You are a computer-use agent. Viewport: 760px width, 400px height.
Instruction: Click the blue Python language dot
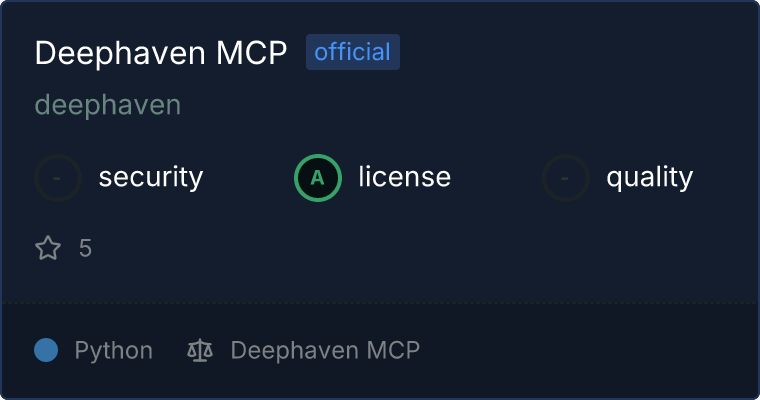(x=46, y=350)
